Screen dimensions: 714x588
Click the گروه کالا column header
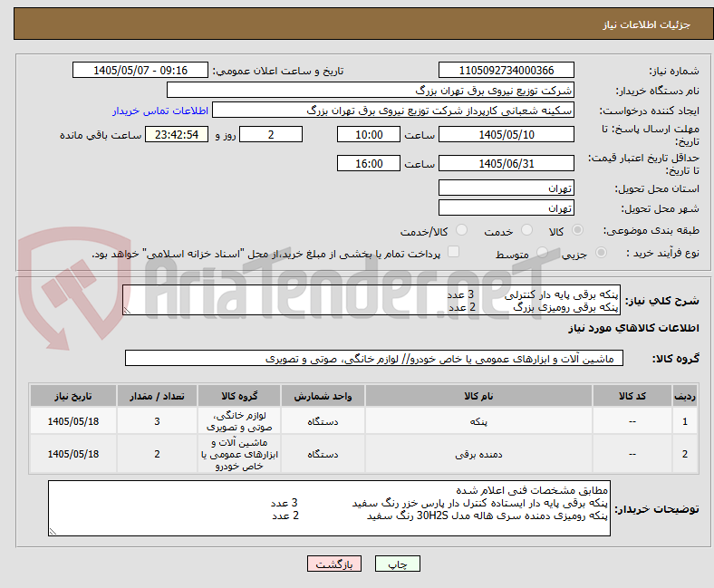[239, 396]
